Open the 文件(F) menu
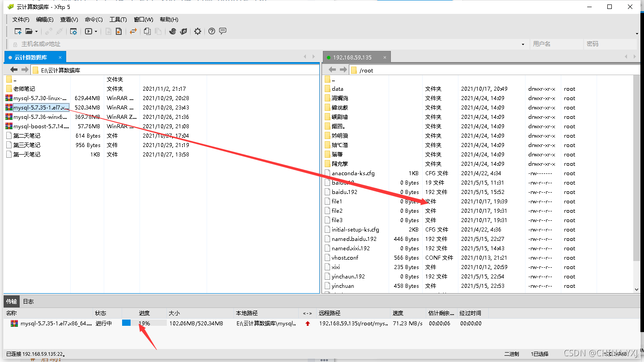The width and height of the screenshot is (644, 362). 21,20
